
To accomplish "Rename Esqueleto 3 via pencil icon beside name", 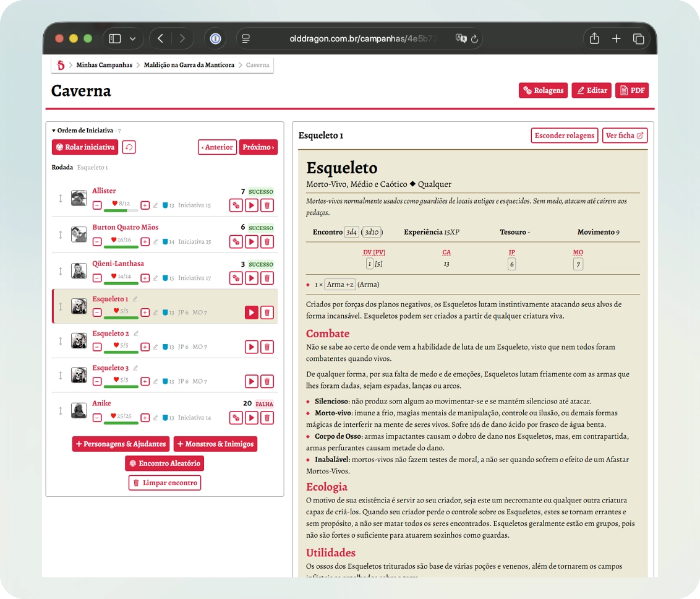I will click(135, 368).
